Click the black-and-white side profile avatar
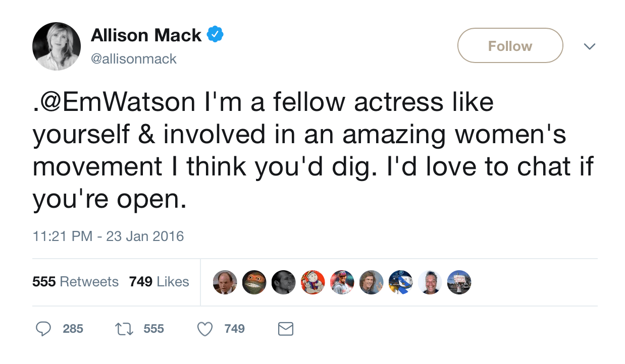 point(283,282)
